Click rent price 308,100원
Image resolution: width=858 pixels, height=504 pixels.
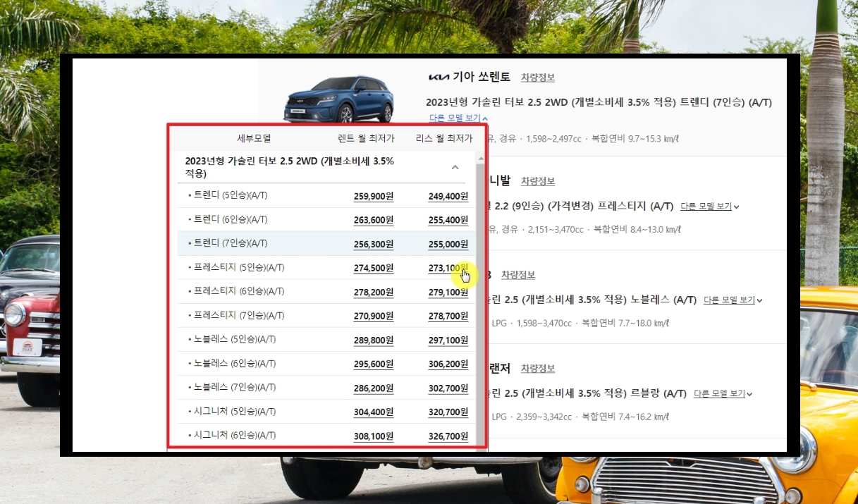coord(374,436)
